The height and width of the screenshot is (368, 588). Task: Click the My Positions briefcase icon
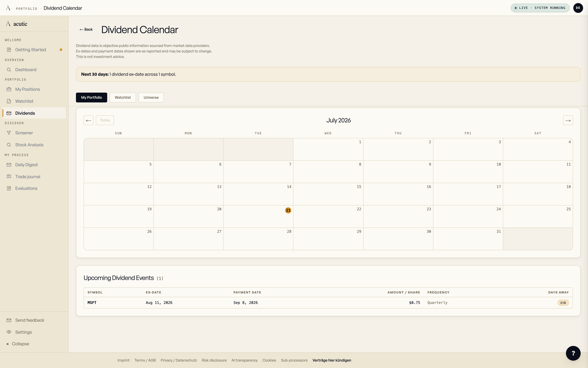(9, 89)
